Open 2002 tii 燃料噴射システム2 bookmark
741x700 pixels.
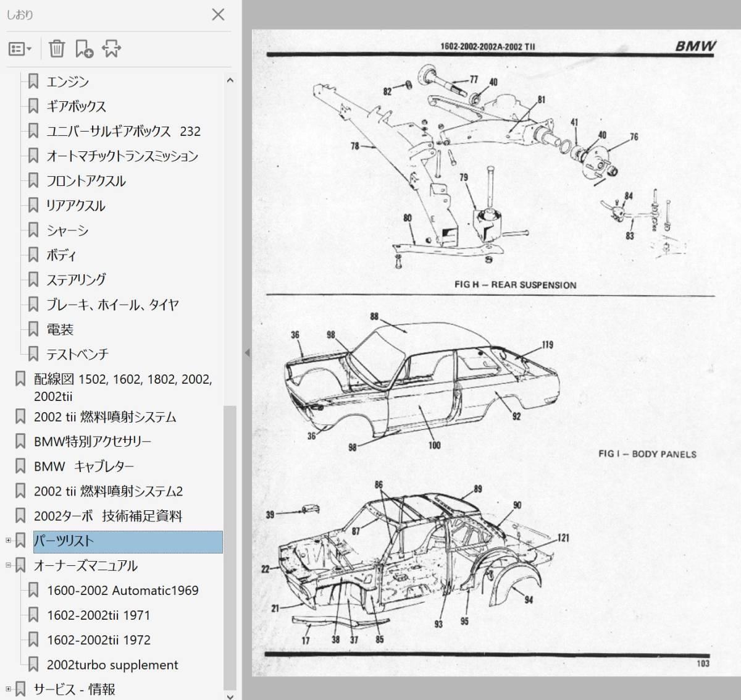pyautogui.click(x=109, y=491)
